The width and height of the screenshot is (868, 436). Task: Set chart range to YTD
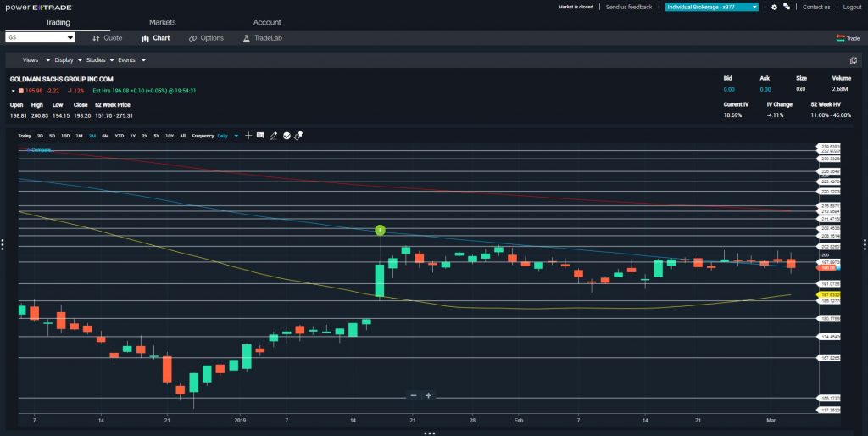tap(119, 136)
